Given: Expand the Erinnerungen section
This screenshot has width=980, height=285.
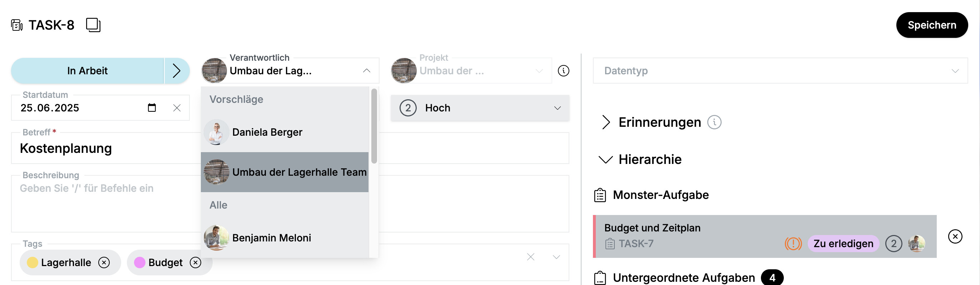Looking at the screenshot, I should coord(606,122).
